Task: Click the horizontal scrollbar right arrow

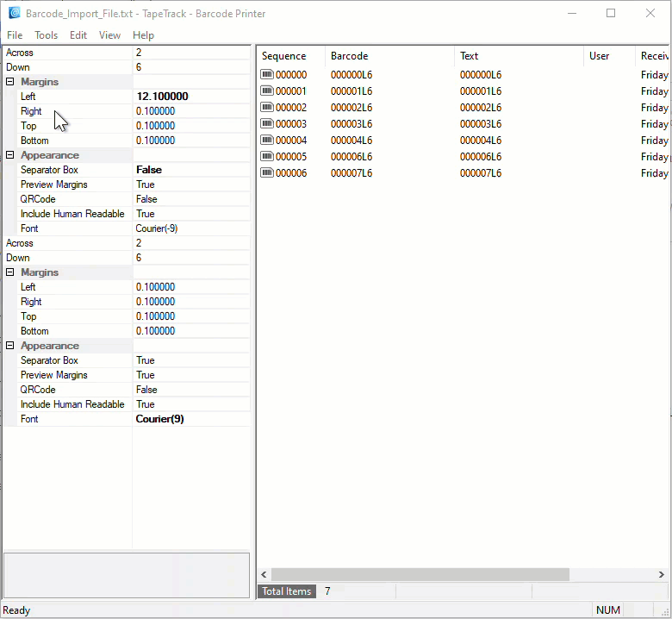Action: (x=662, y=574)
